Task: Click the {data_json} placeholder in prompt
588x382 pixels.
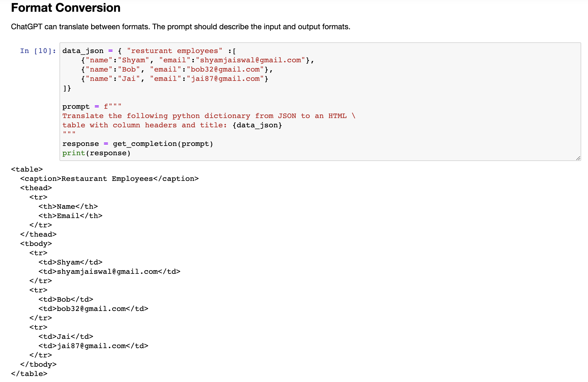Action: (x=257, y=125)
